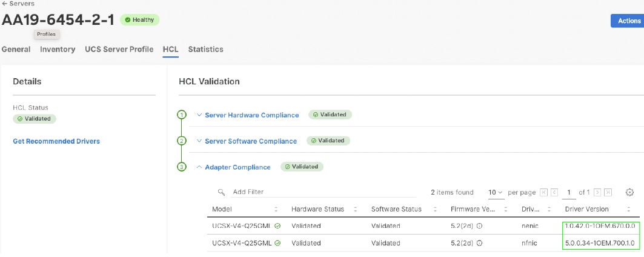
Task: Click info icon beside nfnic firmware version
Action: click(x=479, y=243)
